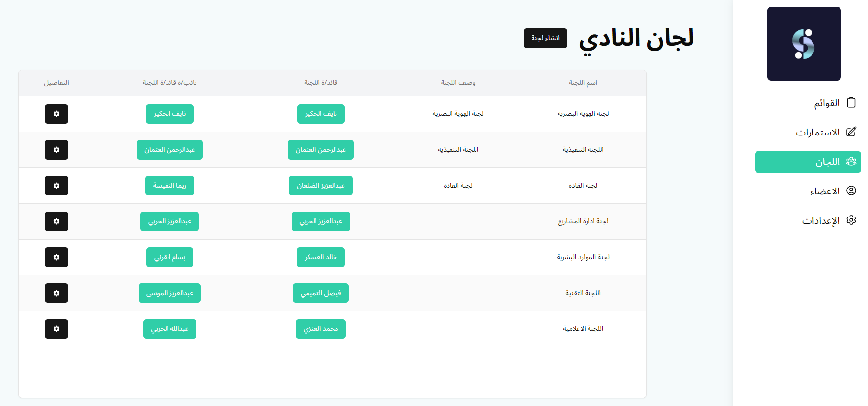868x406 pixels.
Task: Open details gear for لجنة الهوية البصرية row
Action: [x=56, y=114]
